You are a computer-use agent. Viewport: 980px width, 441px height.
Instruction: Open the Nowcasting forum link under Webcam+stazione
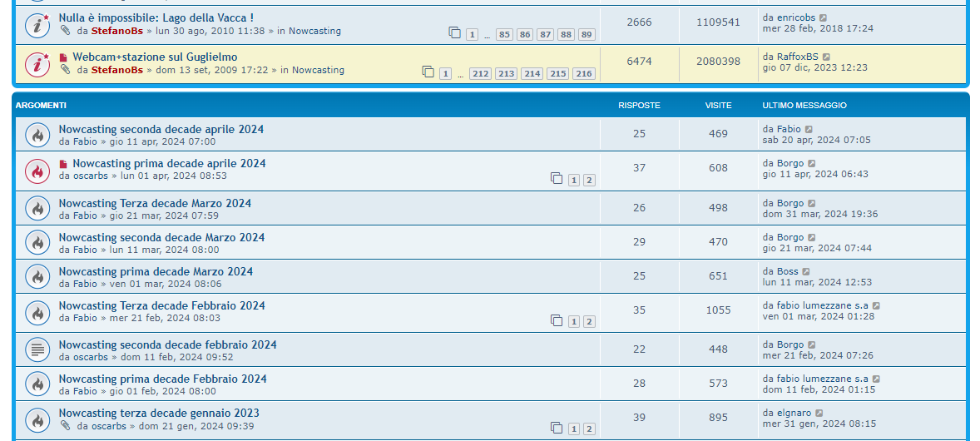click(x=318, y=70)
